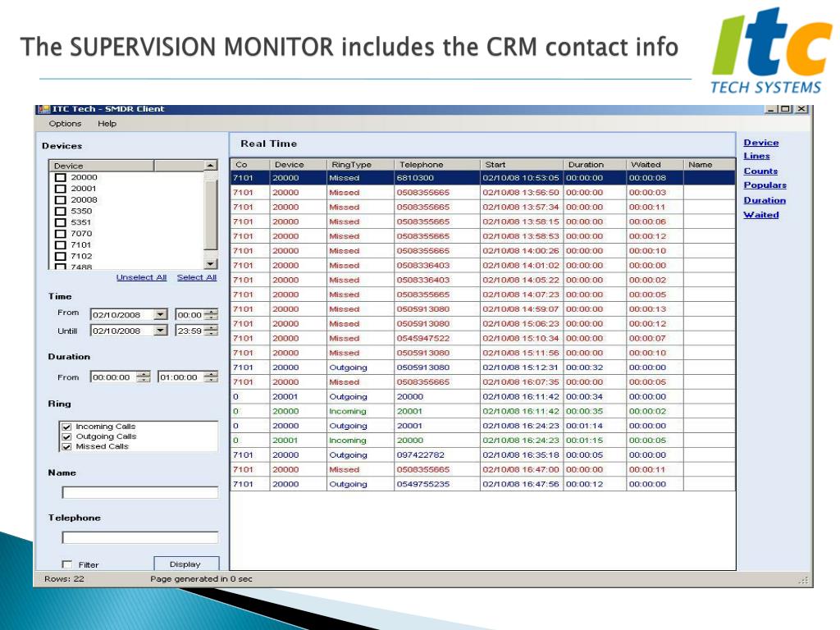840x630 pixels.
Task: Select row with telephone 0545947522
Action: 482,338
